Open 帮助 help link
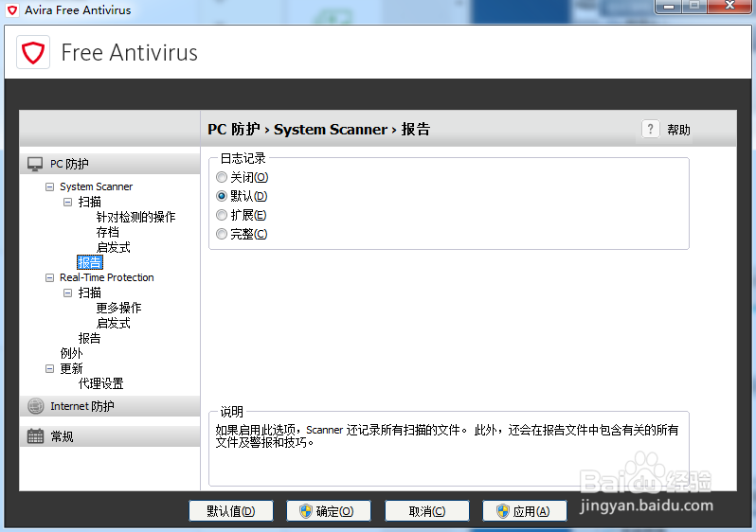This screenshot has width=756, height=532. pos(678,130)
